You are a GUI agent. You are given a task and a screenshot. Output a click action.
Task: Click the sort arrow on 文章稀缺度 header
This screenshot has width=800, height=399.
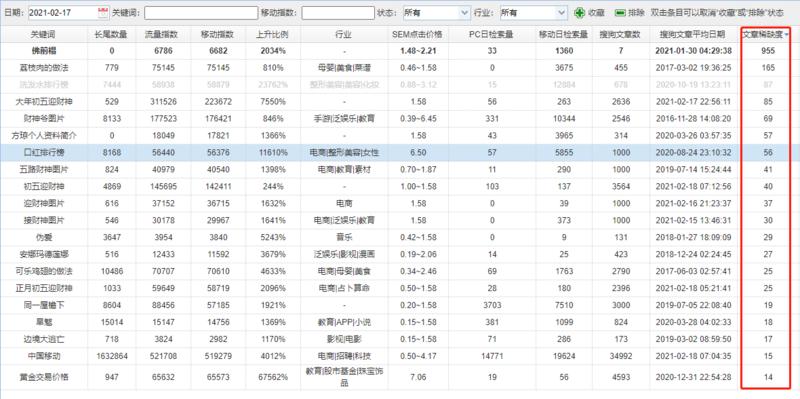click(x=787, y=35)
